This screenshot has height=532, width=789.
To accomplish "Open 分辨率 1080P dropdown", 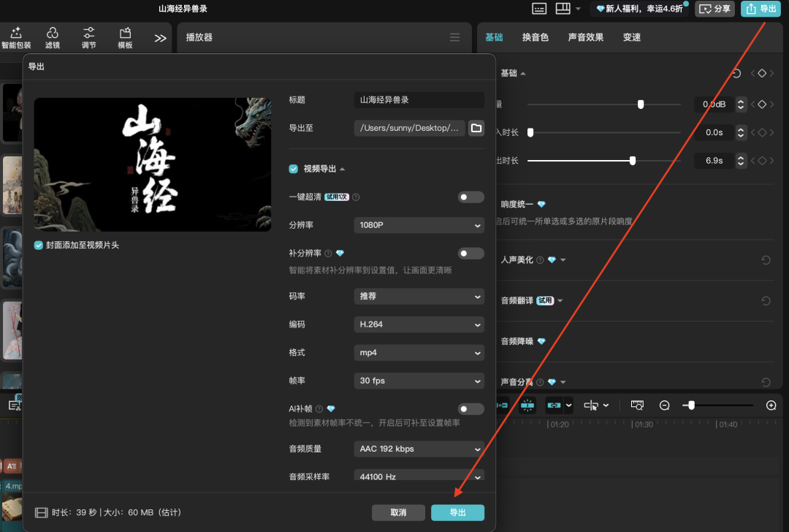I will 419,225.
